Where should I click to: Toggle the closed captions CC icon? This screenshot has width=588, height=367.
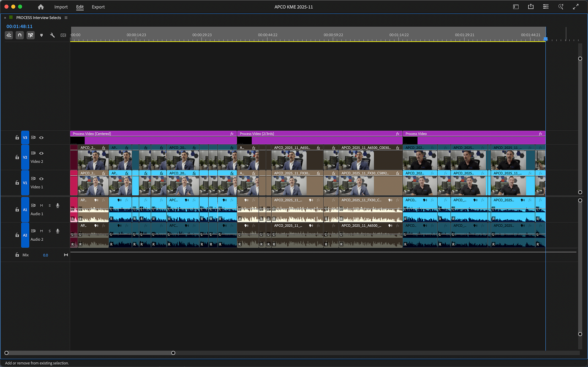tap(63, 35)
